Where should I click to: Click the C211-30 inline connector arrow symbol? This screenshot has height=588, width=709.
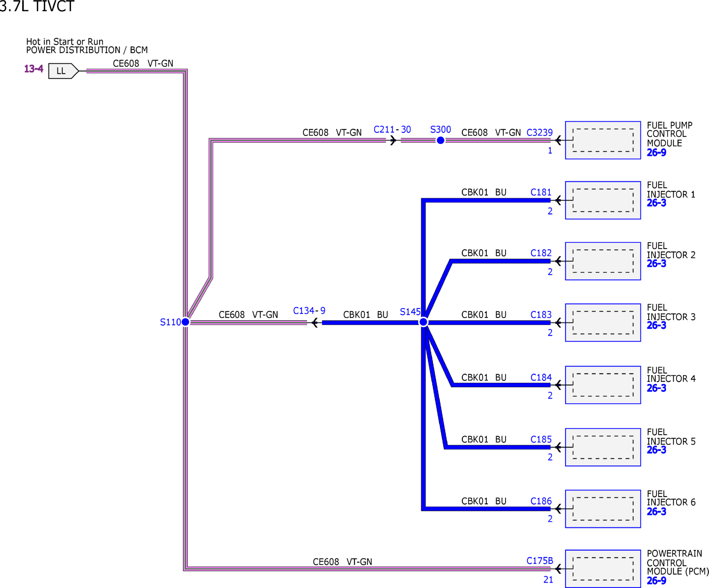coord(393,140)
